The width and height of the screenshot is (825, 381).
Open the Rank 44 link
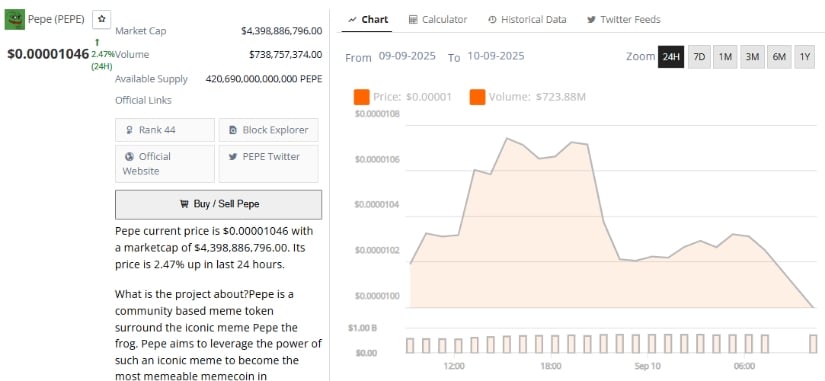coord(165,129)
